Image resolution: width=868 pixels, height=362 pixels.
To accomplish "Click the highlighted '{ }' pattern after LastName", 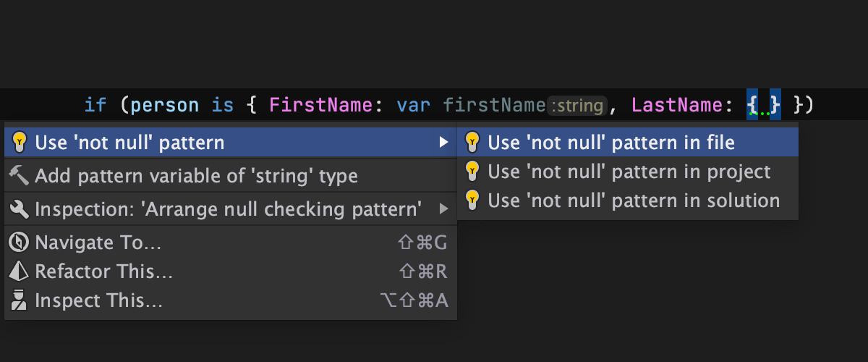I will tap(763, 105).
